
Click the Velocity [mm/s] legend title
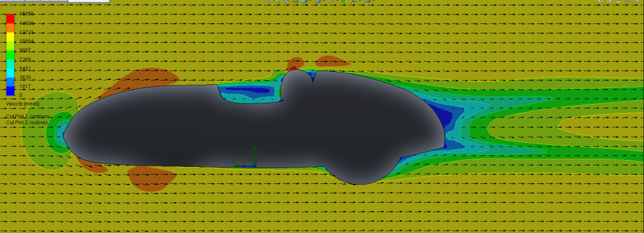pyautogui.click(x=22, y=104)
